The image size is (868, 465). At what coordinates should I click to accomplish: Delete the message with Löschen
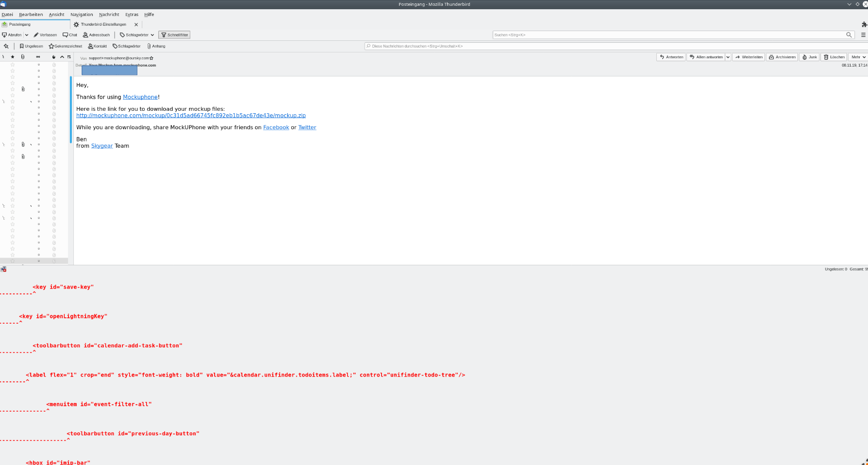(x=834, y=57)
